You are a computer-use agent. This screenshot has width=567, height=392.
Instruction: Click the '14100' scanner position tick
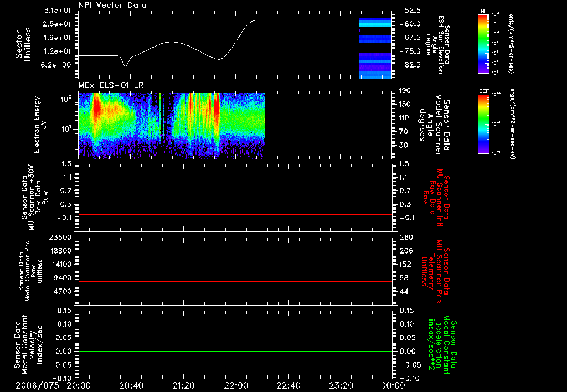pyautogui.click(x=60, y=264)
